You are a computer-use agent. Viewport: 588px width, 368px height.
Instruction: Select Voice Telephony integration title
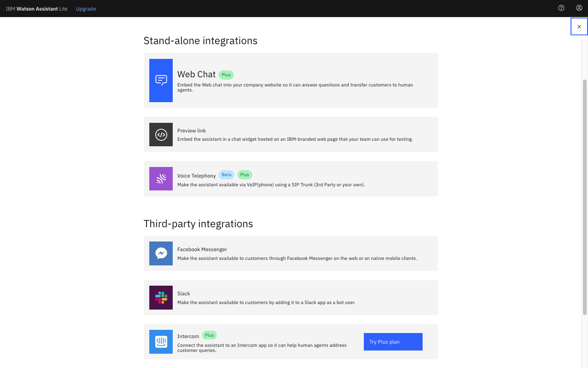(x=197, y=176)
